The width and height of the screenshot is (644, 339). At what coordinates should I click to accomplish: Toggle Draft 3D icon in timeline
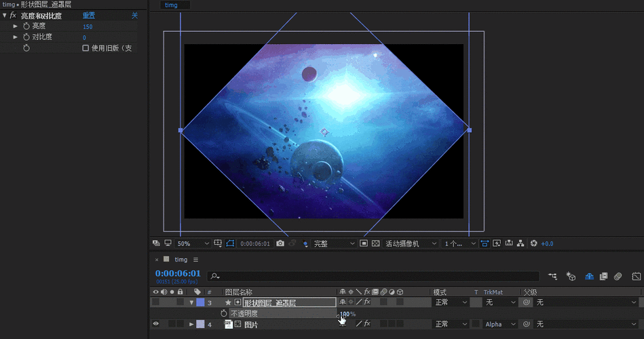coord(571,277)
